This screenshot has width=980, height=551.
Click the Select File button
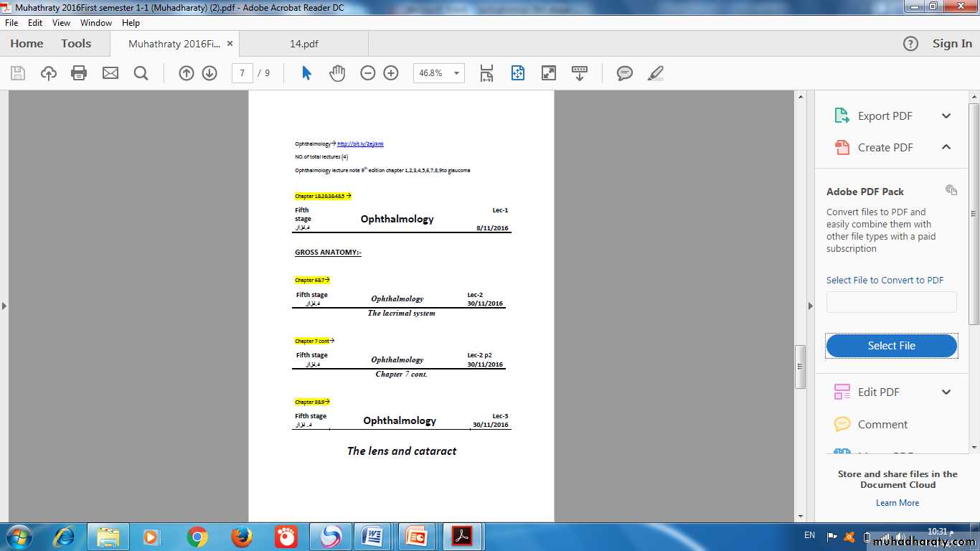coord(891,346)
